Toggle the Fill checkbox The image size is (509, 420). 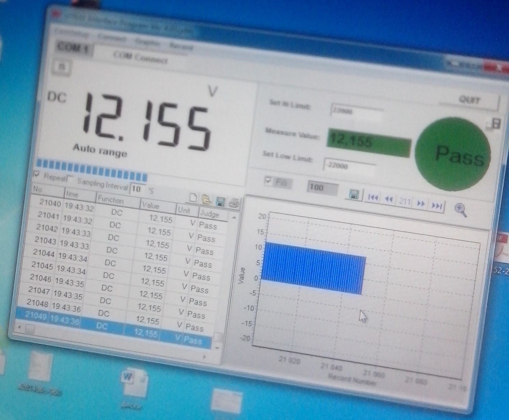coord(269,180)
